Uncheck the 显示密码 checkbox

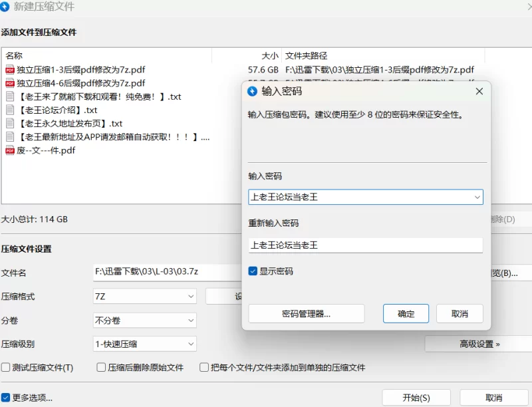coord(253,271)
